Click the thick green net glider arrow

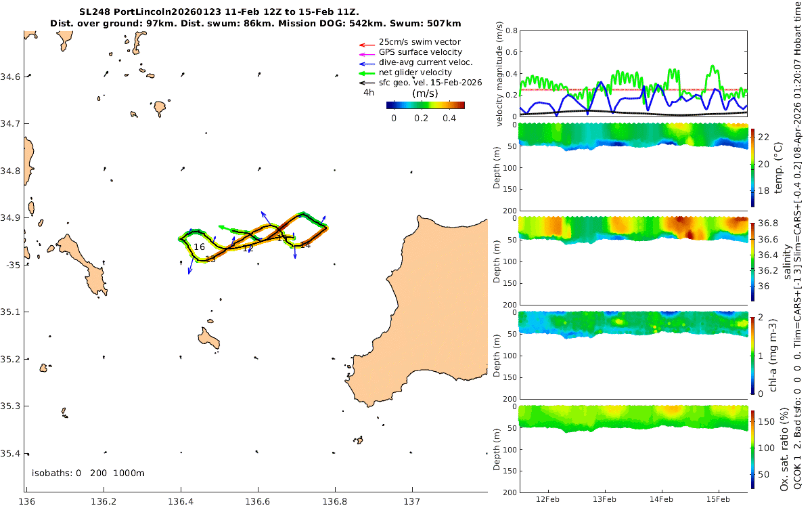[x=365, y=72]
